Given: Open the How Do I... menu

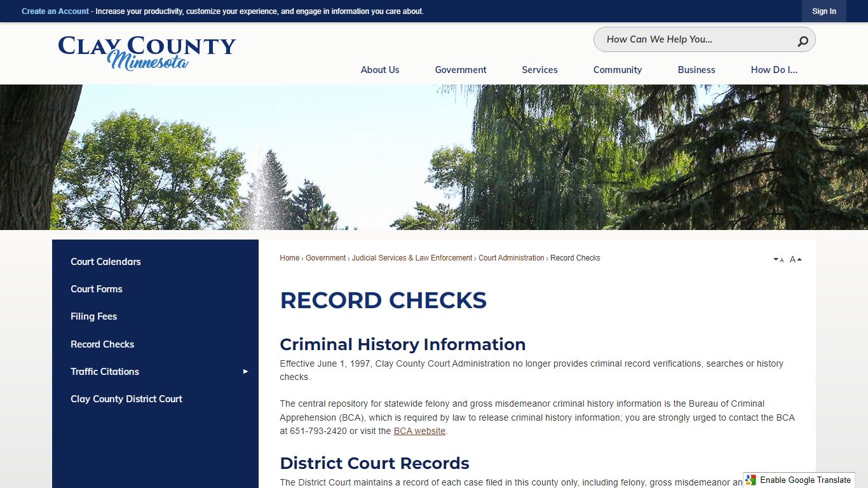Looking at the screenshot, I should (x=773, y=70).
